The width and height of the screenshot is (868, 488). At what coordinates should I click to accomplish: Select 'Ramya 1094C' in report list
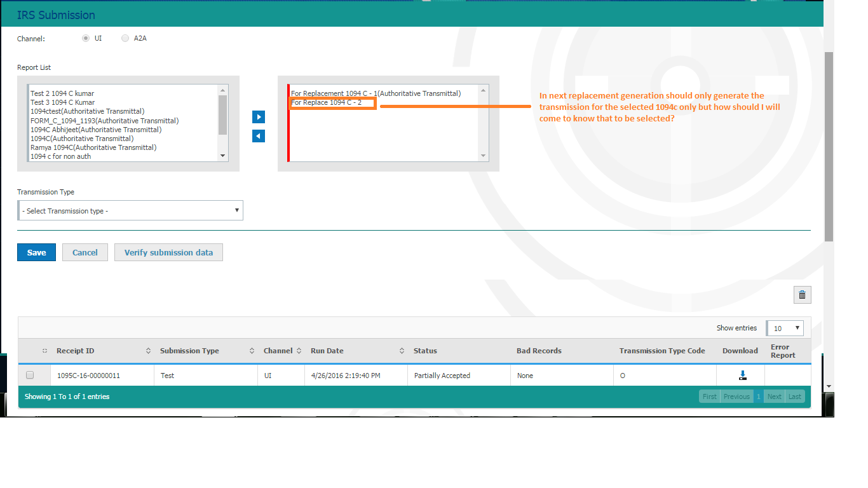click(93, 147)
